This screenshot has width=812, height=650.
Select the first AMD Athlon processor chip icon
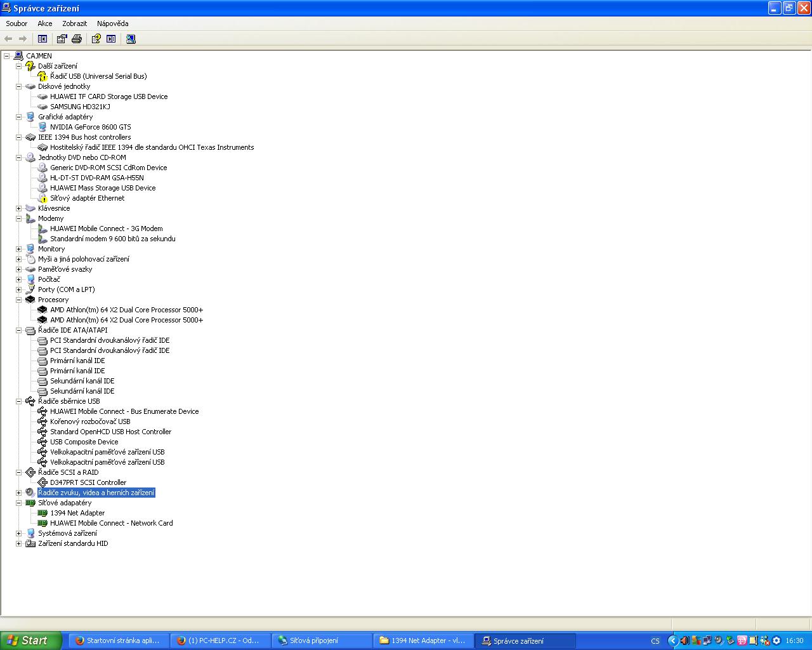[43, 310]
